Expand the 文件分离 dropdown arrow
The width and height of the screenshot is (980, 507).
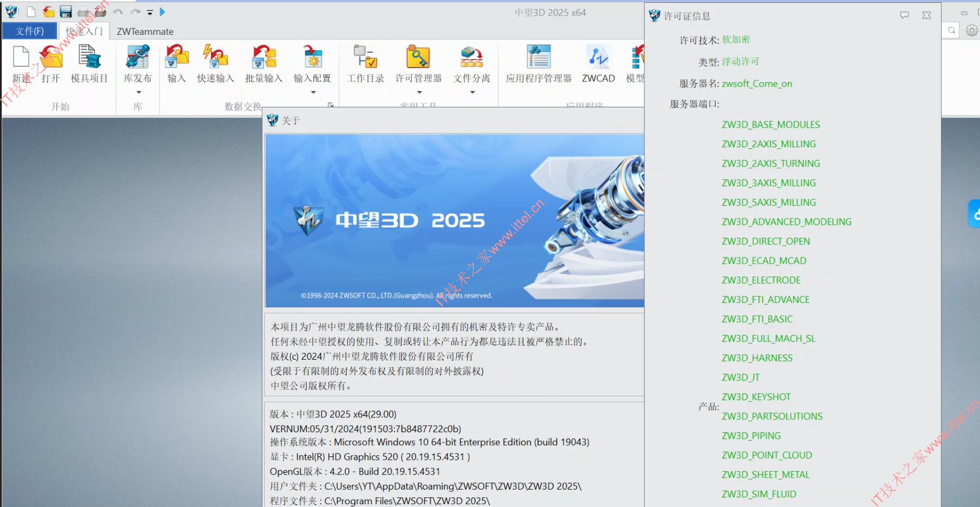[473, 92]
